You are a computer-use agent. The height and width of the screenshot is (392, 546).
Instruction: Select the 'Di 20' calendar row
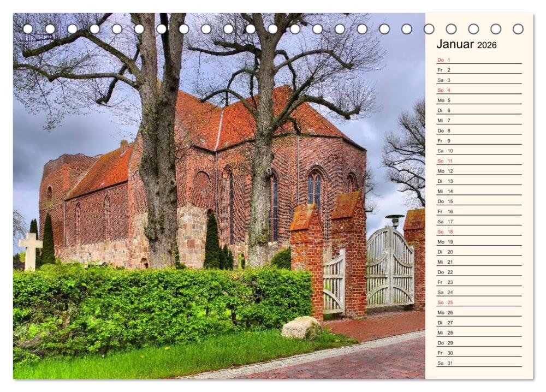(479, 252)
